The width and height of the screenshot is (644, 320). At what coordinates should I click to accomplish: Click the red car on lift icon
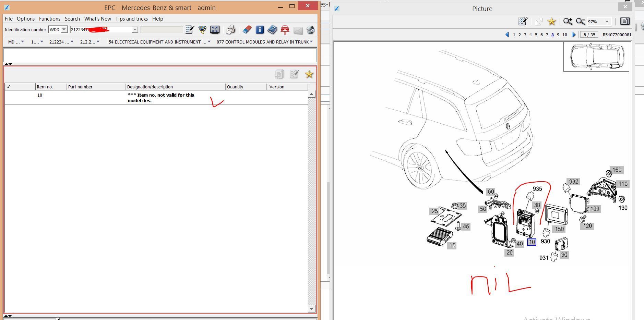[x=285, y=30]
